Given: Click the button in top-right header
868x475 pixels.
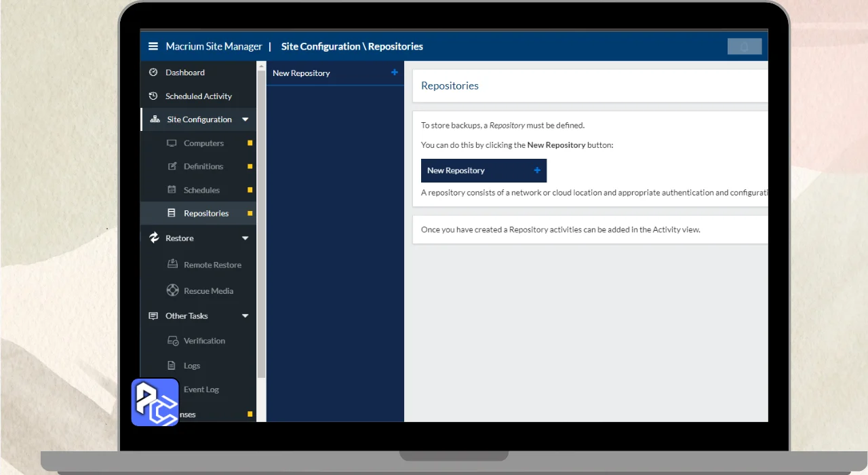Looking at the screenshot, I should pyautogui.click(x=744, y=46).
